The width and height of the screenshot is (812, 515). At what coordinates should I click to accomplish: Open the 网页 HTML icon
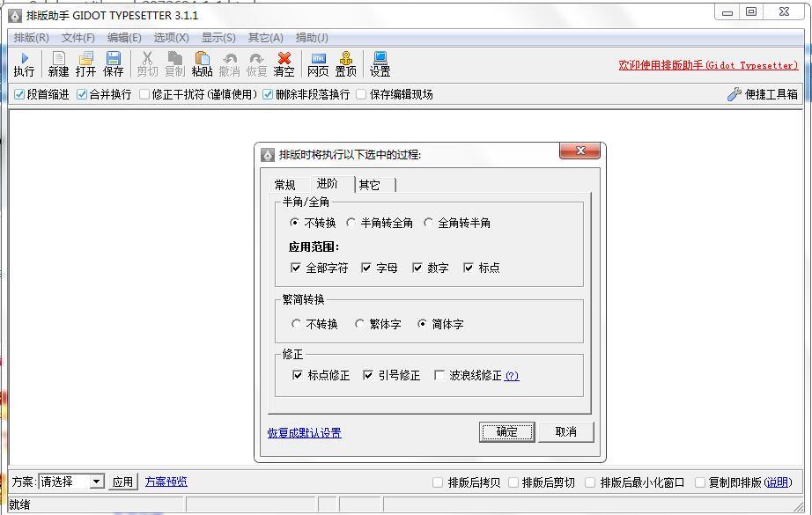coord(318,64)
